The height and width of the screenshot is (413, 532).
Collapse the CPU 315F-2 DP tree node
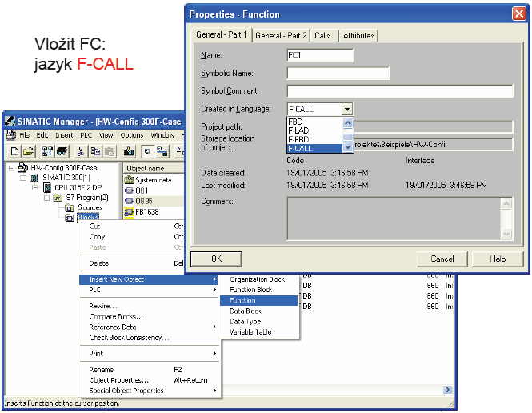(34, 187)
